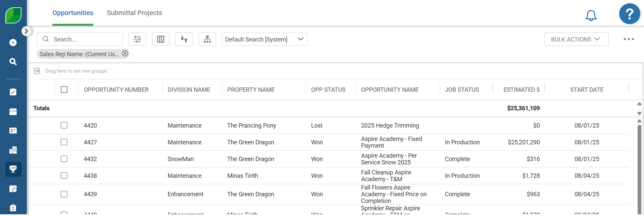Sort by JOB STATUS column header
The width and height of the screenshot is (644, 217).
point(462,90)
